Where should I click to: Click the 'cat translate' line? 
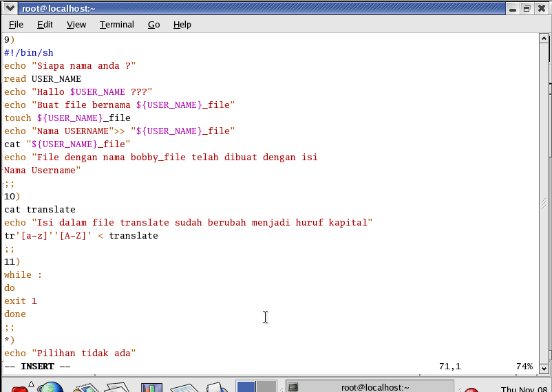40,209
